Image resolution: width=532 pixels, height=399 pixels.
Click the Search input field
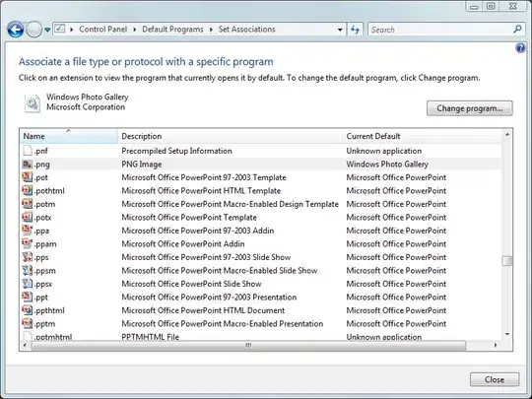[440, 30]
